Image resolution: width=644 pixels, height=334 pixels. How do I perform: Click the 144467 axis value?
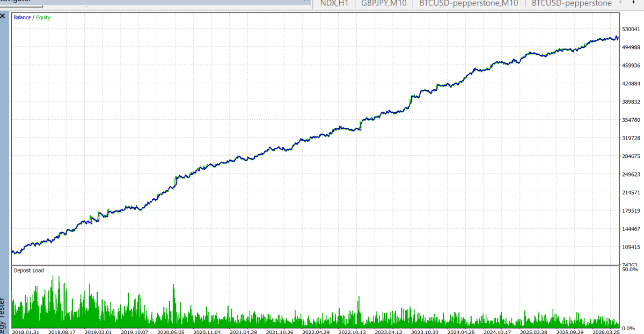[632, 229]
